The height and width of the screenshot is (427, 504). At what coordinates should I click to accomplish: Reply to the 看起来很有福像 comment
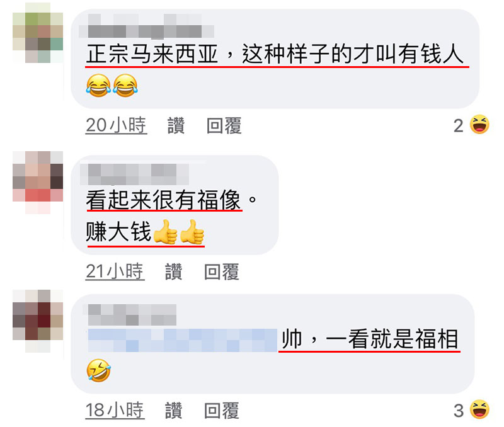[x=222, y=271]
